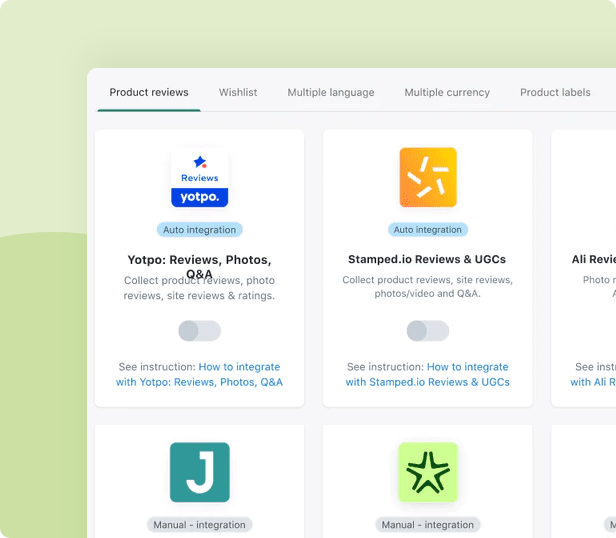Select the Multiple language tab
616x538 pixels.
tap(331, 92)
